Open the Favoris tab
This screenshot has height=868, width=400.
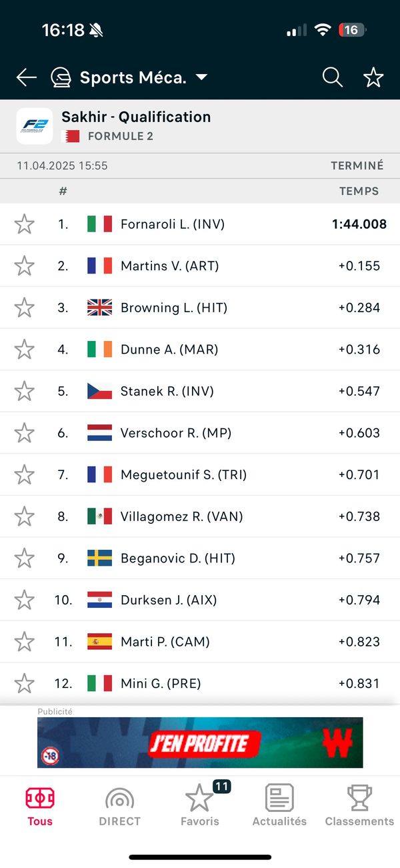199,805
